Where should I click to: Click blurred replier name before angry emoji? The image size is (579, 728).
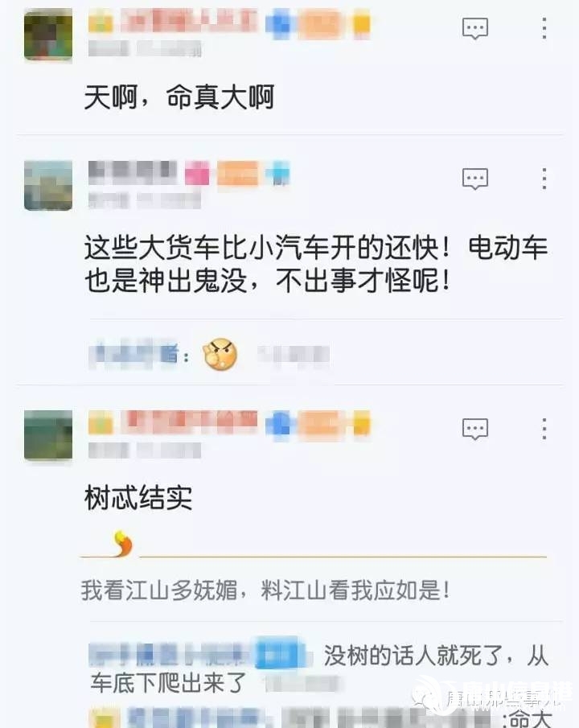tap(133, 356)
